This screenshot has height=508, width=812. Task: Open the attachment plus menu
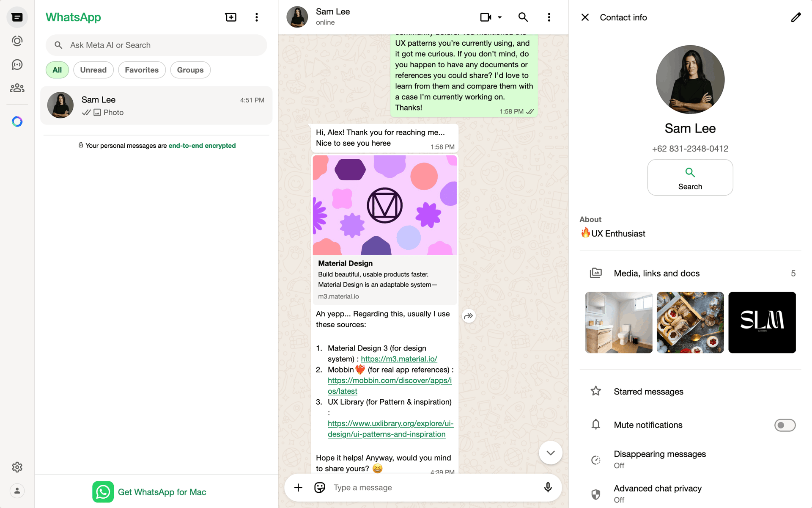pos(298,488)
